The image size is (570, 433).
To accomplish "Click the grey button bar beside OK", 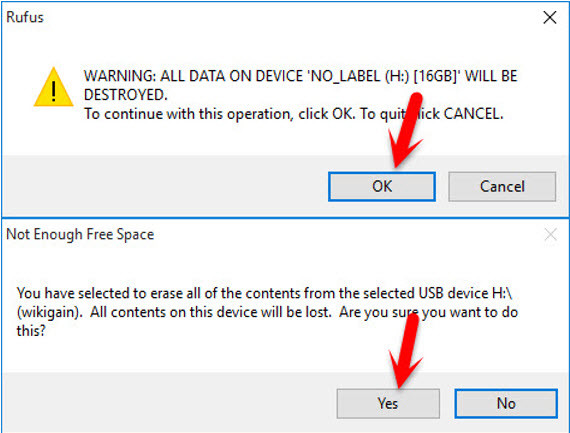I will (165, 187).
